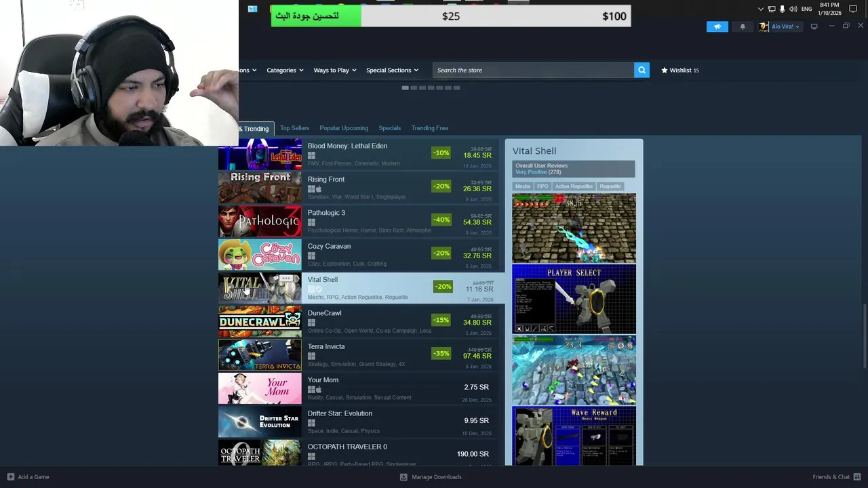Image resolution: width=868 pixels, height=488 pixels.
Task: Click the Windows icon under Pathologic 3
Action: [x=311, y=222]
